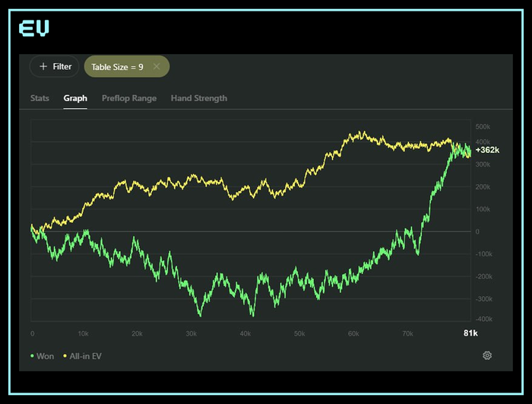Screen dimensions: 532x404
Task: Click the EV logo
Action: tap(34, 28)
